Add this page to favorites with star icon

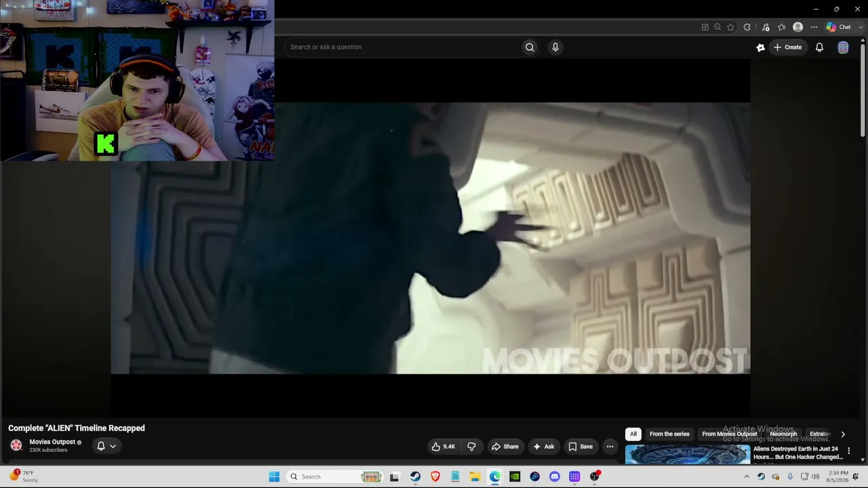pyautogui.click(x=730, y=27)
